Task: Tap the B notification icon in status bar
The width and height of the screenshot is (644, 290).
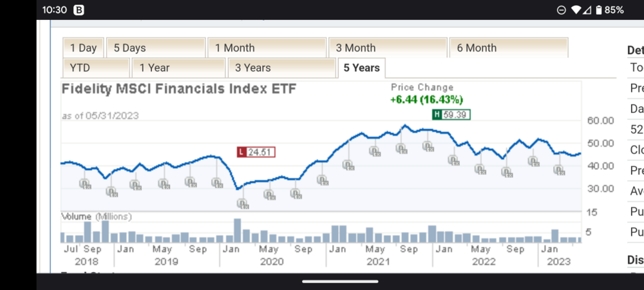Action: coord(79,10)
